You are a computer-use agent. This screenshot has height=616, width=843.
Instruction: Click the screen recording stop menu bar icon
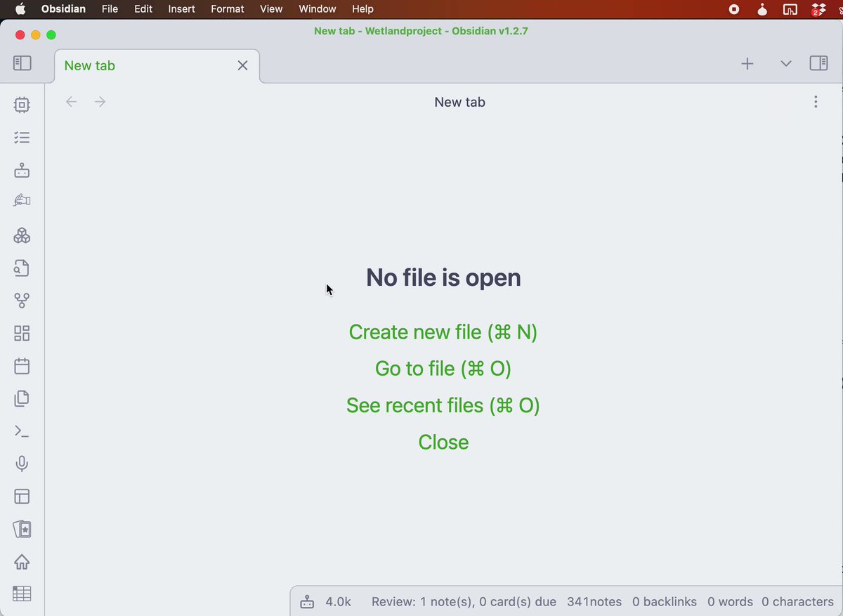pos(734,9)
